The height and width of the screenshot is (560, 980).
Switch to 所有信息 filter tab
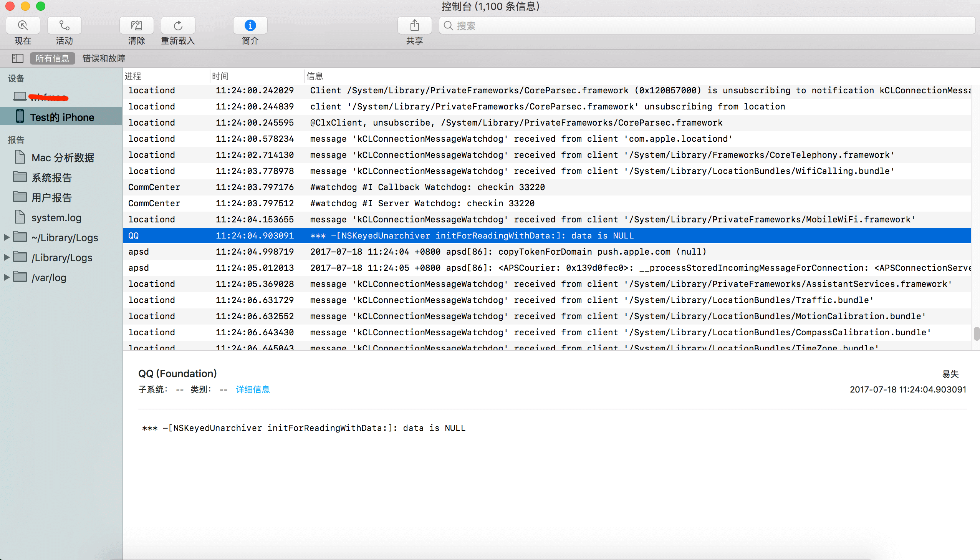[x=52, y=58]
